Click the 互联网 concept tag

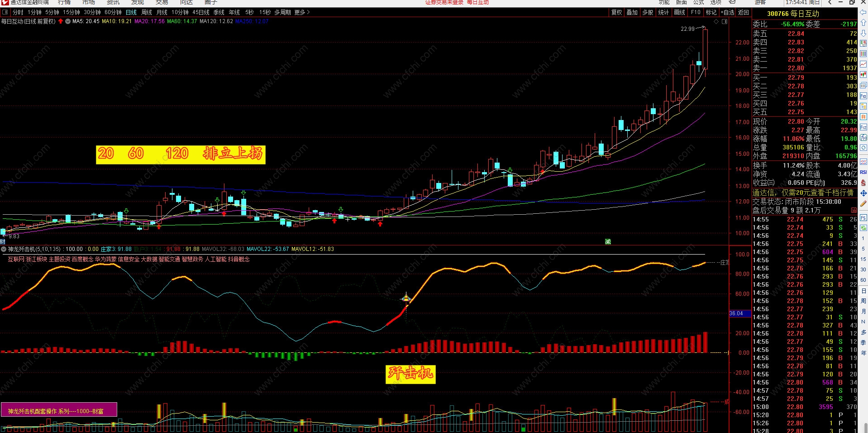click(x=16, y=259)
